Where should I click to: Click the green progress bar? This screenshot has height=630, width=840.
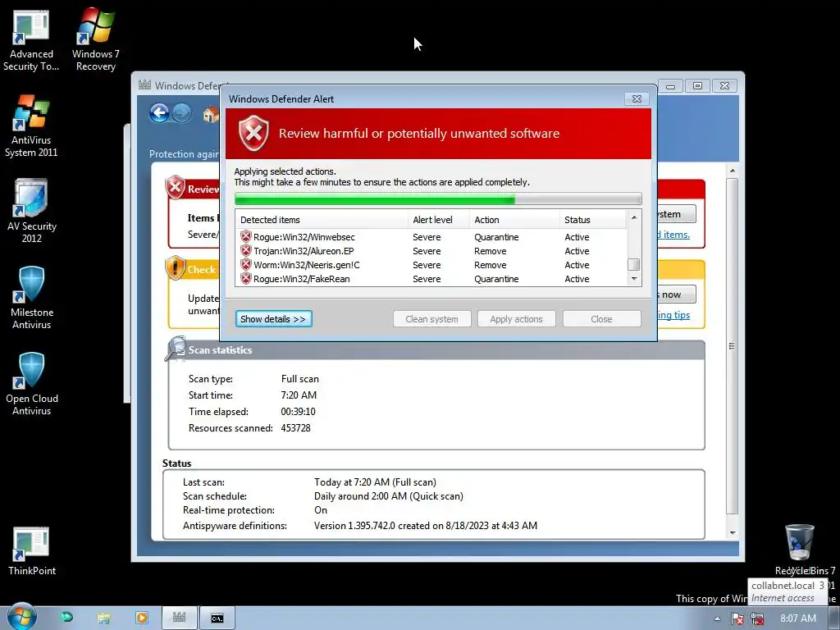pos(438,199)
